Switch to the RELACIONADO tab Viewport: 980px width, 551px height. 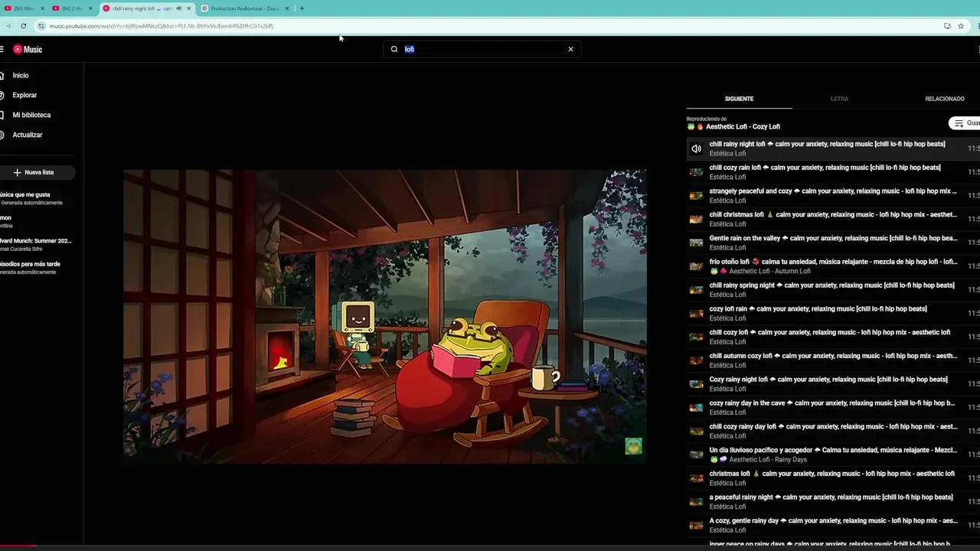click(945, 99)
